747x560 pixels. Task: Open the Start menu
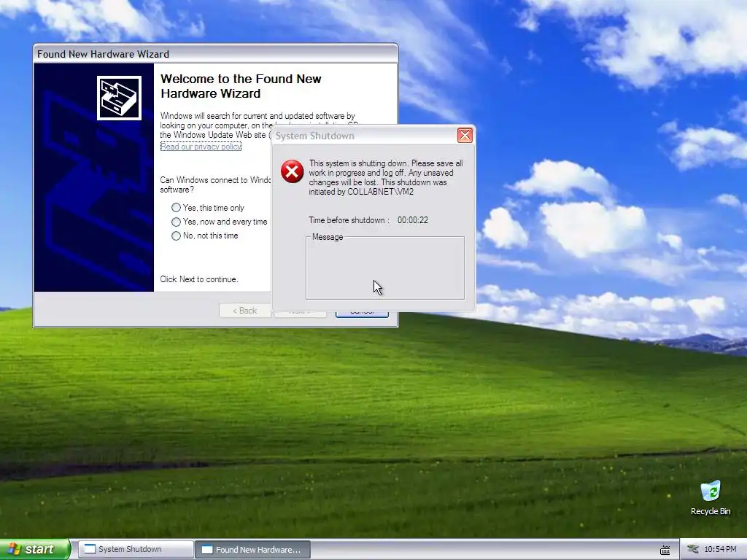(35, 549)
